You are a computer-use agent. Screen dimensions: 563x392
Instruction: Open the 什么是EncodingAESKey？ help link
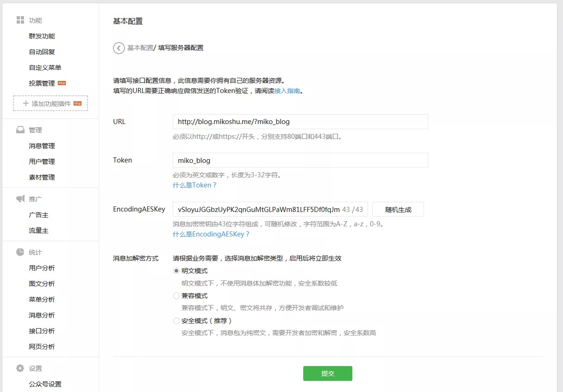(211, 234)
